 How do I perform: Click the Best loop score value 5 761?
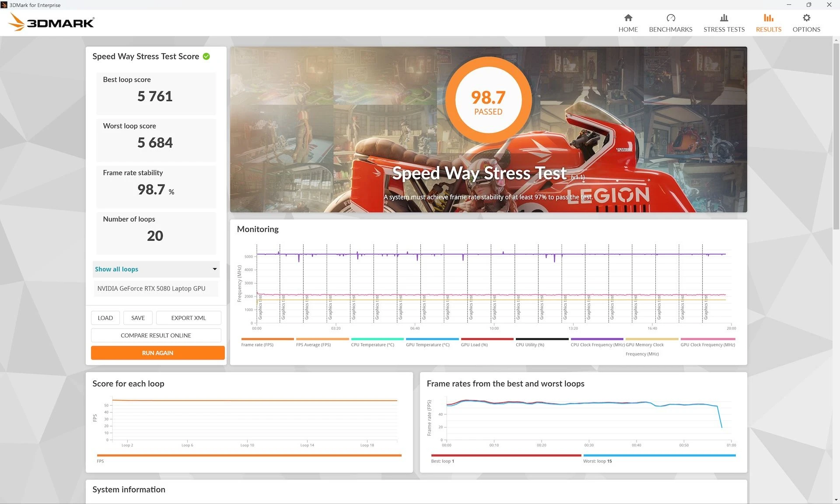(x=155, y=96)
